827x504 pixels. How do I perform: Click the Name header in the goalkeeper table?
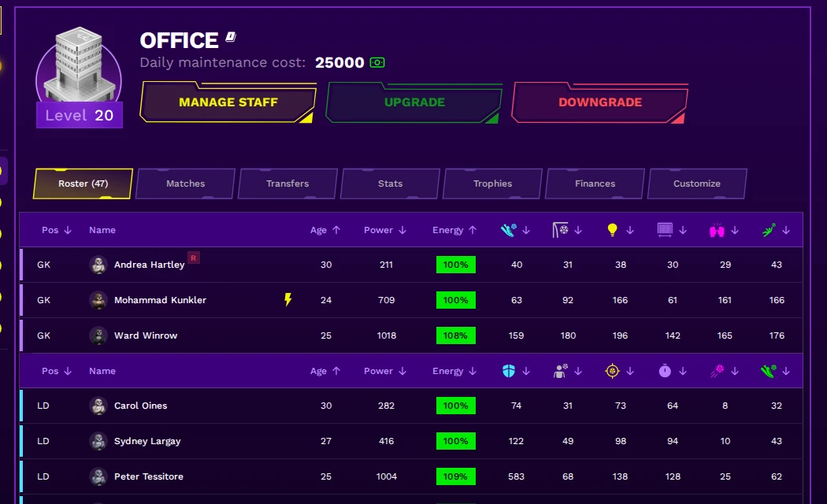pyautogui.click(x=102, y=230)
